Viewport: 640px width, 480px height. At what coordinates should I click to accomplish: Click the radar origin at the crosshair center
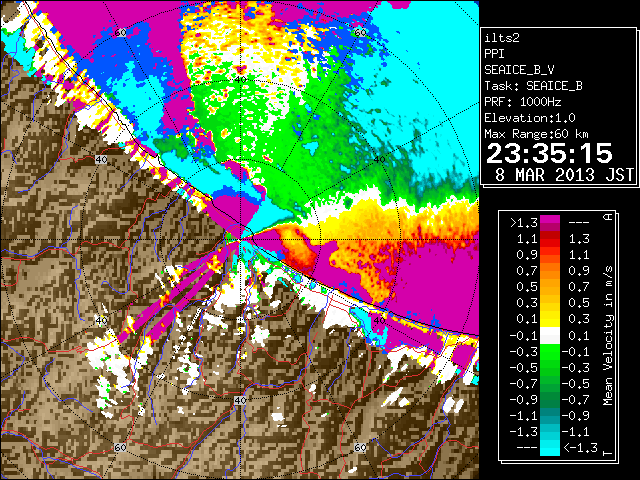click(241, 240)
